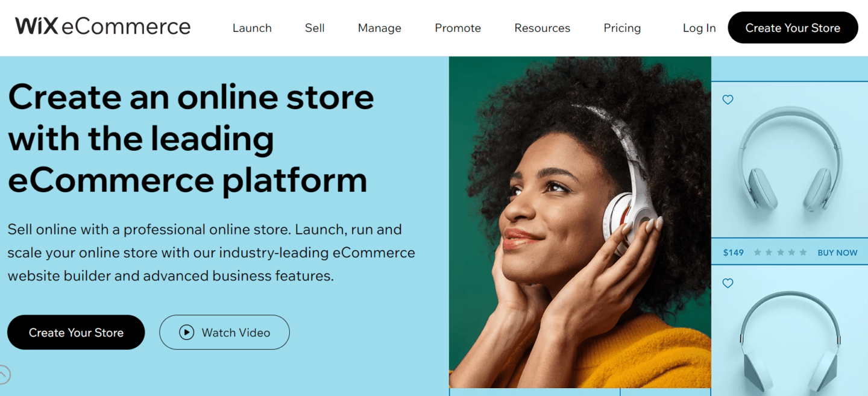
Task: Toggle heart on the second headphones product
Action: [728, 283]
